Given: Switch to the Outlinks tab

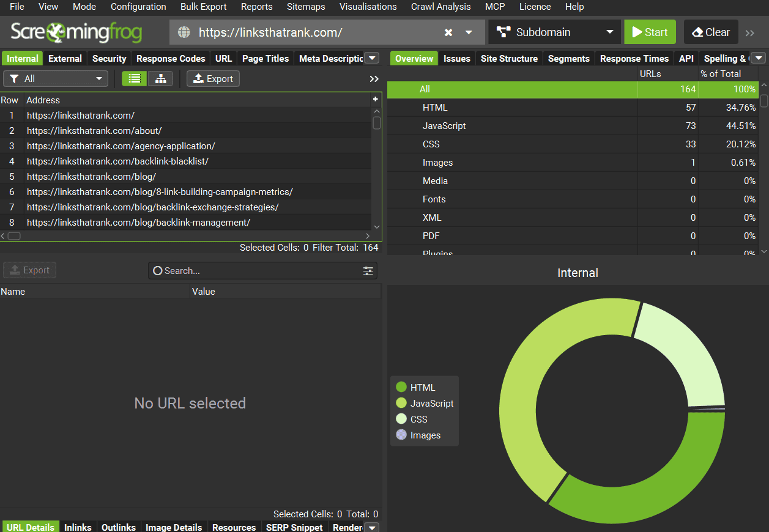Looking at the screenshot, I should (119, 527).
